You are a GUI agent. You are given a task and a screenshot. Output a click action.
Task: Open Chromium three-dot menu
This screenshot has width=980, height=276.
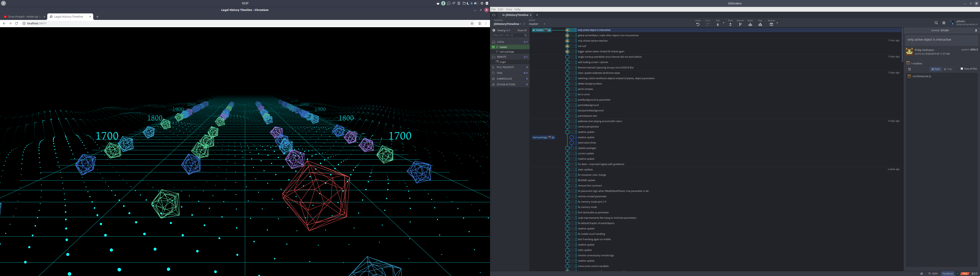coord(486,23)
